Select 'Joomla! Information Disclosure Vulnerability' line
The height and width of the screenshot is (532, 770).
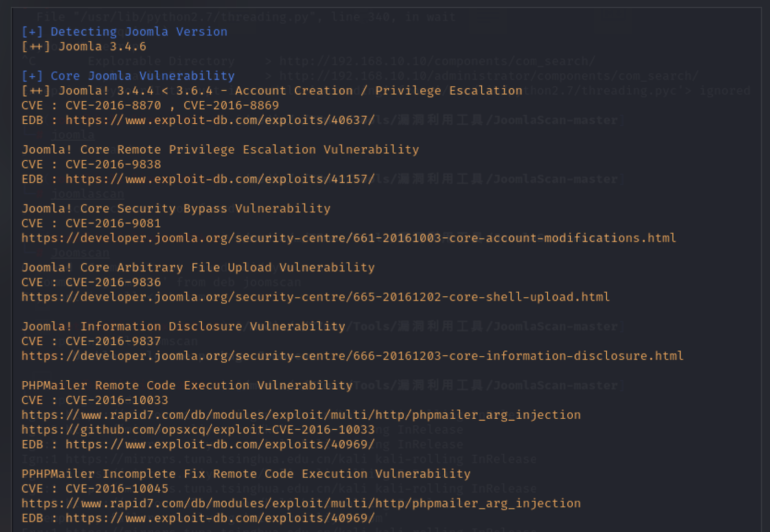pos(183,326)
